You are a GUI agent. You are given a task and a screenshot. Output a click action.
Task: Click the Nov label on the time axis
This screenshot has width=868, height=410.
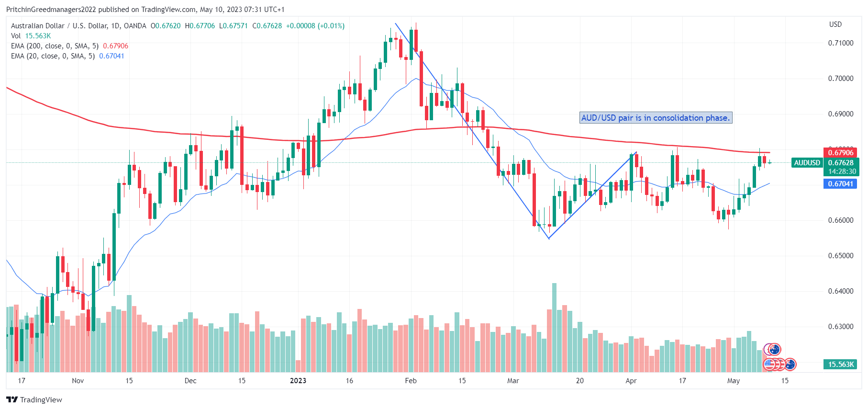[78, 381]
